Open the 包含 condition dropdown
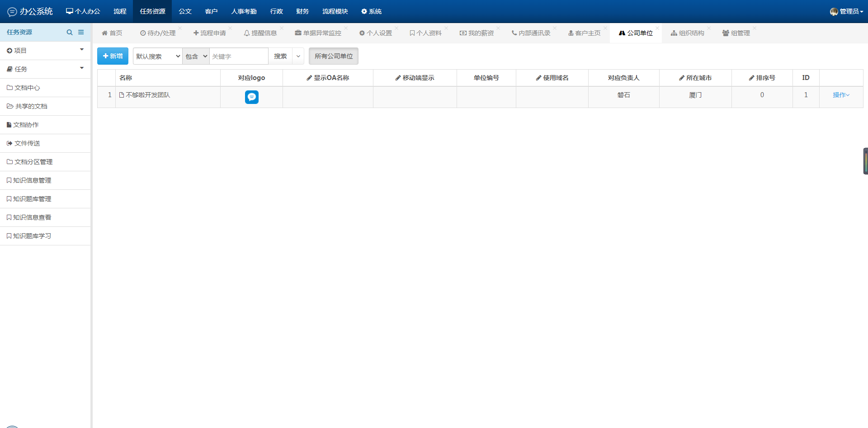868x428 pixels. (x=196, y=56)
